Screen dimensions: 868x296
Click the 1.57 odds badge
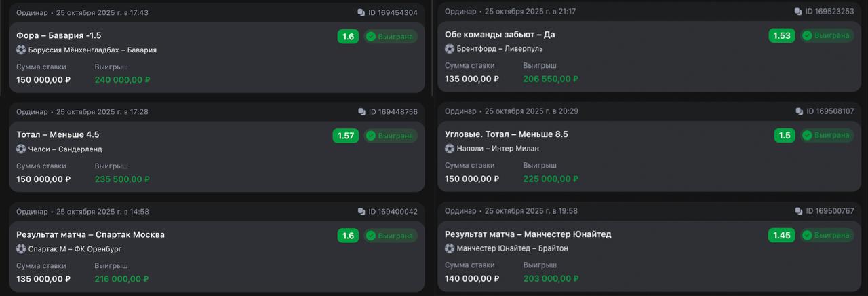click(345, 136)
